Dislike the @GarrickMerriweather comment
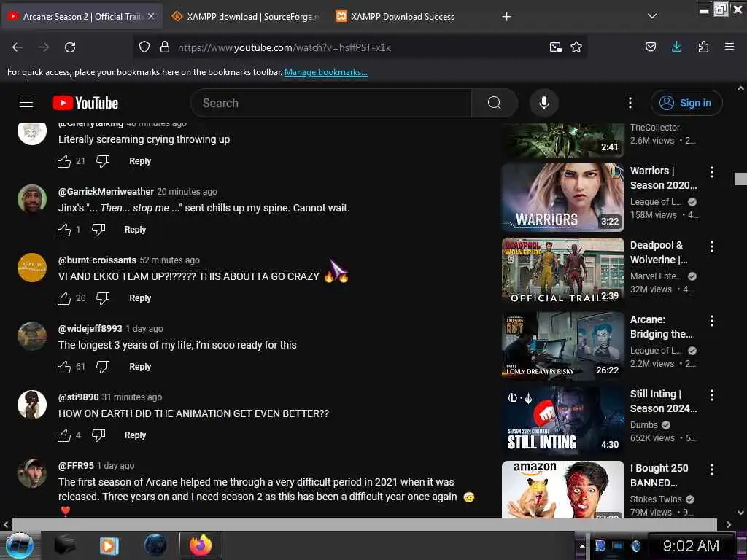Image resolution: width=747 pixels, height=560 pixels. tap(98, 230)
